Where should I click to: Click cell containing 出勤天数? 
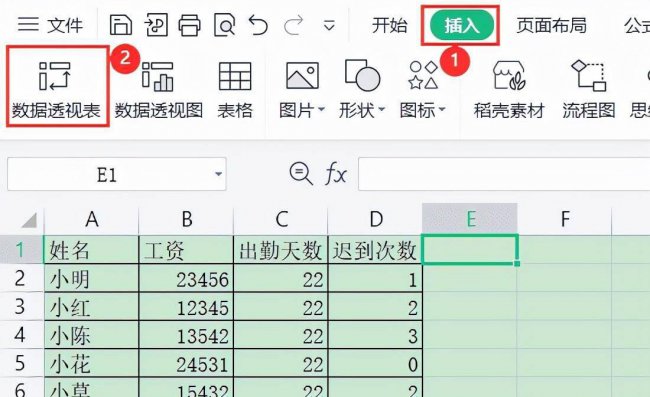click(x=281, y=250)
